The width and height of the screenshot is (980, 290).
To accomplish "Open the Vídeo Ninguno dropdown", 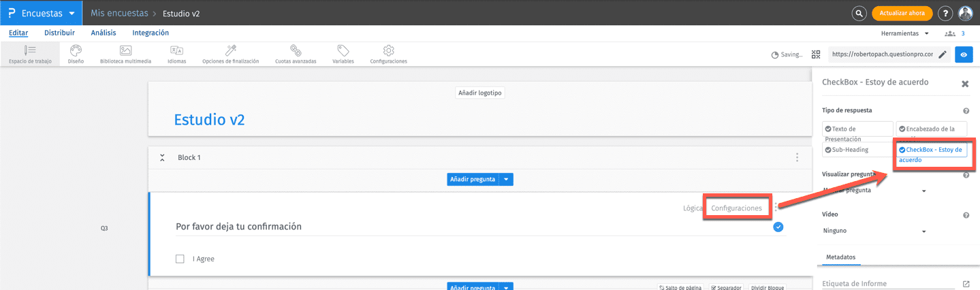I will pyautogui.click(x=875, y=231).
